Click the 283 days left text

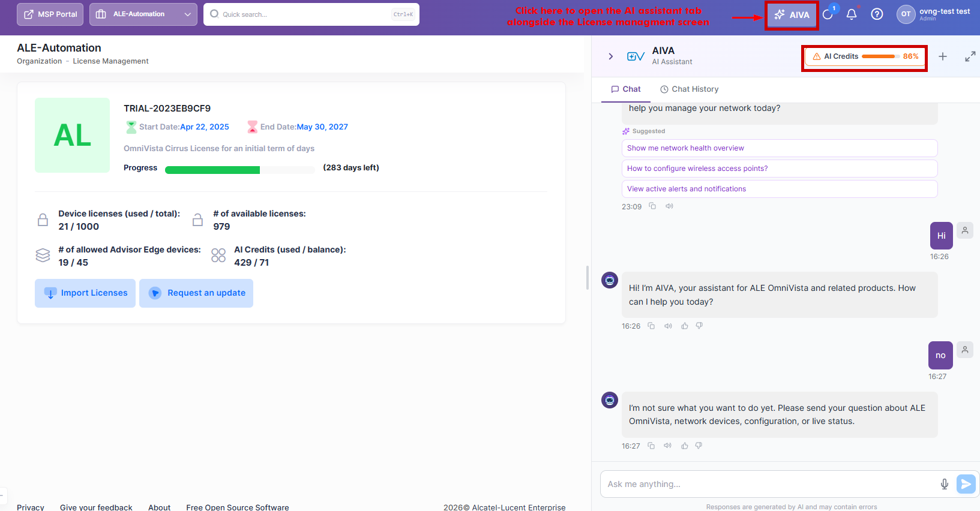coord(351,168)
